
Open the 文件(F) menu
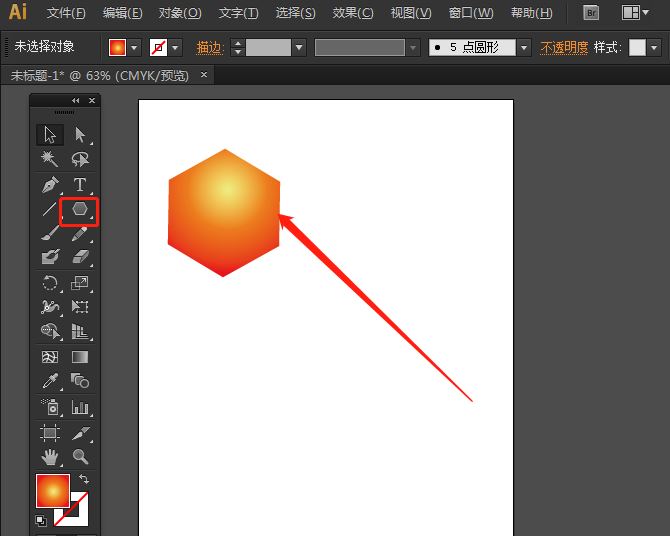click(66, 13)
